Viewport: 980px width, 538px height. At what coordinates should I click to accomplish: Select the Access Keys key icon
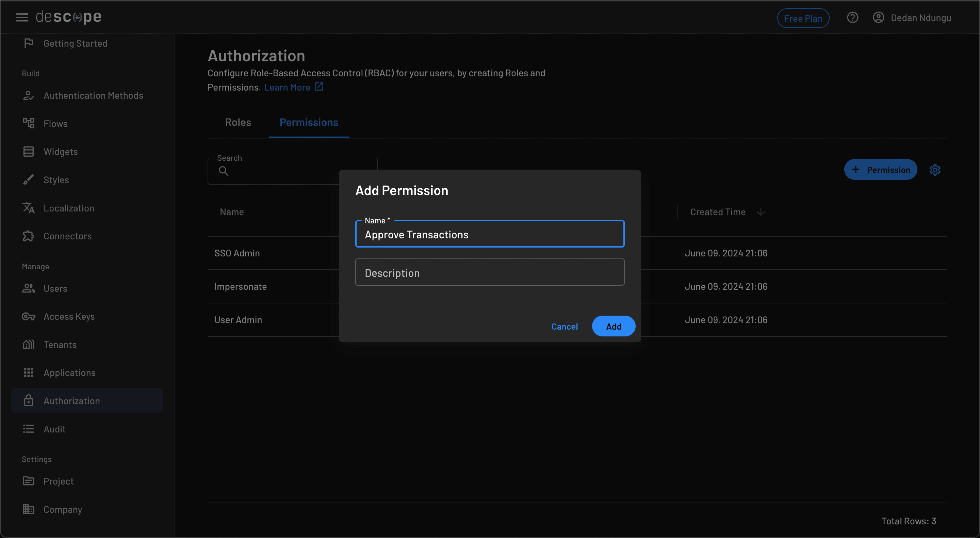pos(29,316)
